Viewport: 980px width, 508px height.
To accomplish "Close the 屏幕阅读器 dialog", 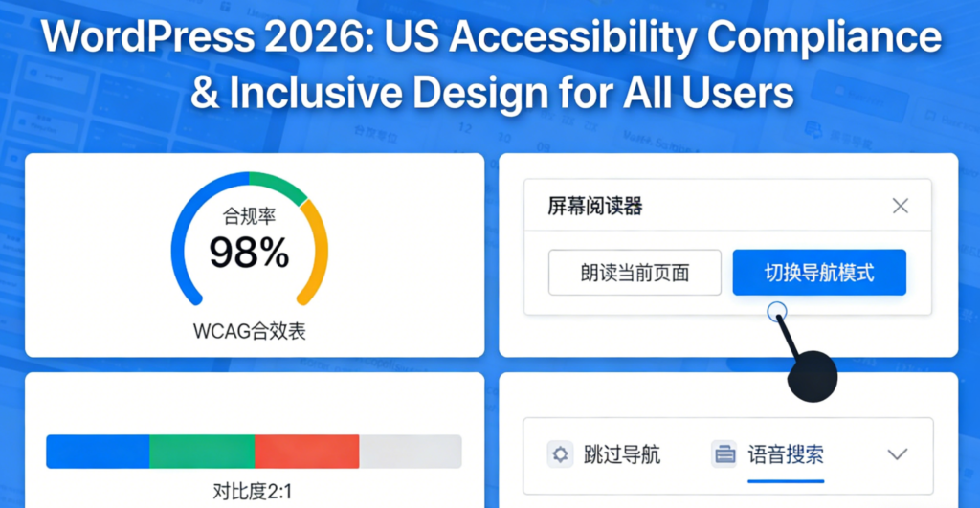I will [900, 206].
